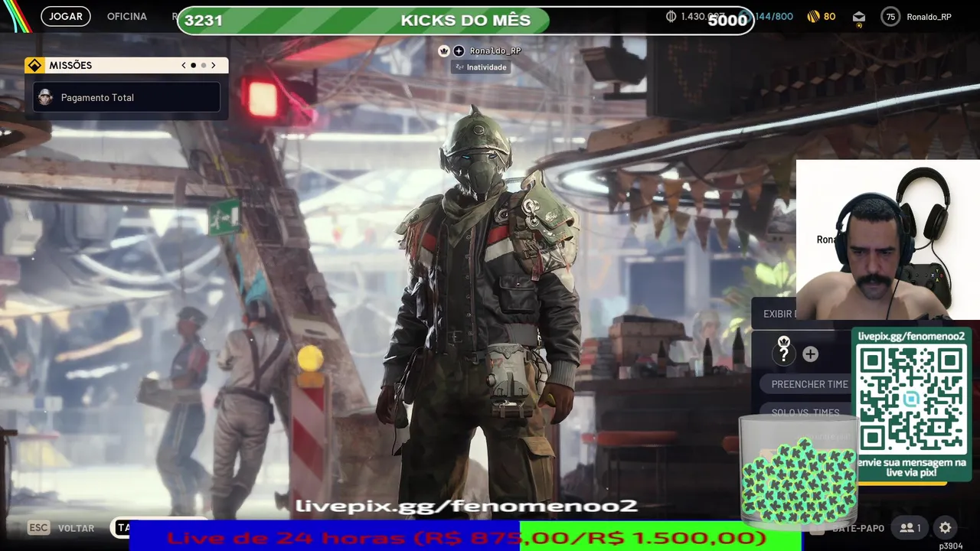The height and width of the screenshot is (551, 980).
Task: Click the livepix.gg/fenomenoo2 text overlay
Action: 466,506
